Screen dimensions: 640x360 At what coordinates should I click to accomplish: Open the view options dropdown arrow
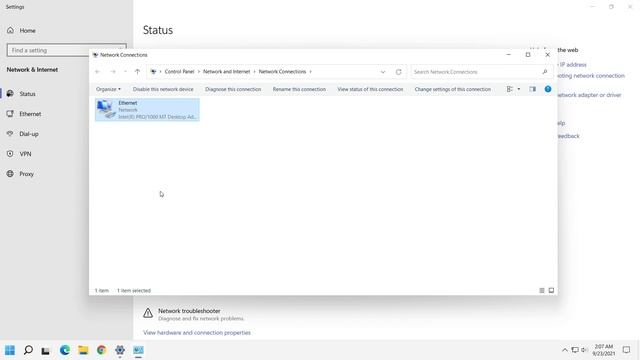click(x=519, y=89)
